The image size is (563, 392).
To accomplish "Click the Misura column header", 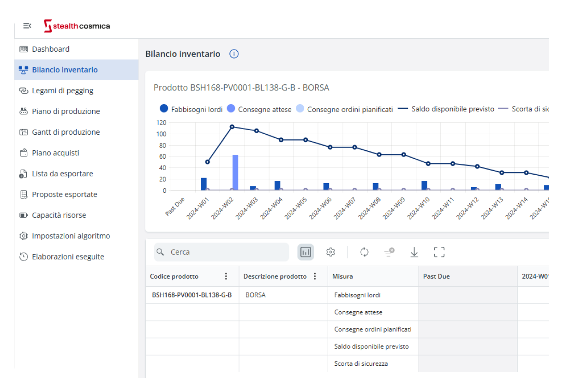I will (343, 276).
